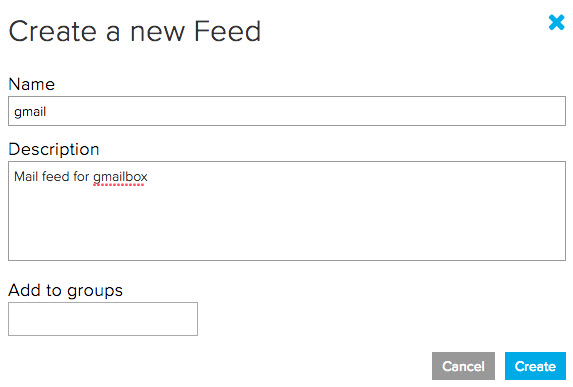Click the Description field label
The width and height of the screenshot is (573, 387).
pyautogui.click(x=54, y=149)
